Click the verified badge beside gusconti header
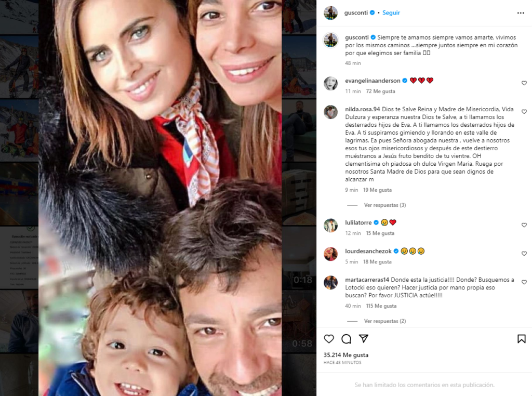The height and width of the screenshot is (396, 532). coord(372,12)
